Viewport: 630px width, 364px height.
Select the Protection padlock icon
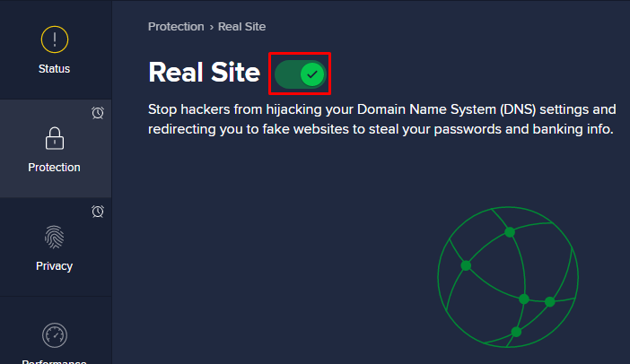[55, 138]
